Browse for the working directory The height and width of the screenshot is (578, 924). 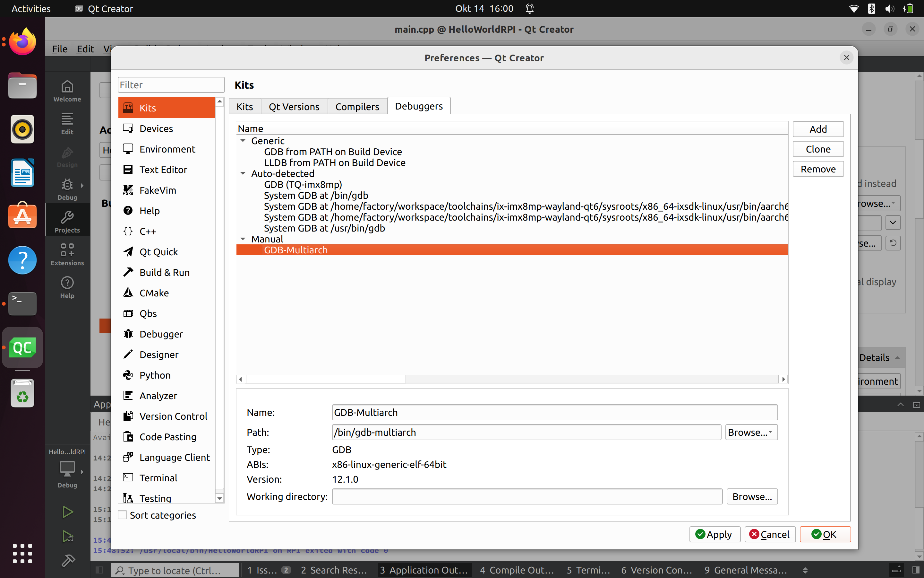point(752,496)
